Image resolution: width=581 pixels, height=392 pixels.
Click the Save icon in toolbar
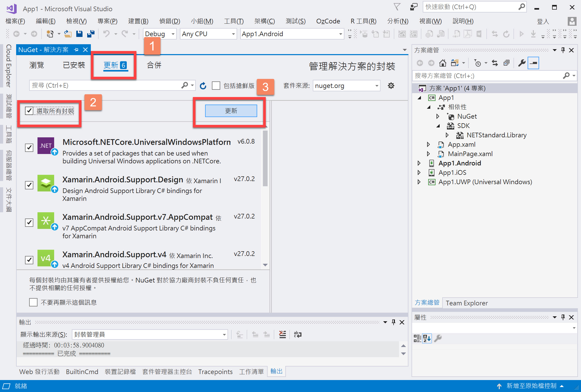click(79, 34)
